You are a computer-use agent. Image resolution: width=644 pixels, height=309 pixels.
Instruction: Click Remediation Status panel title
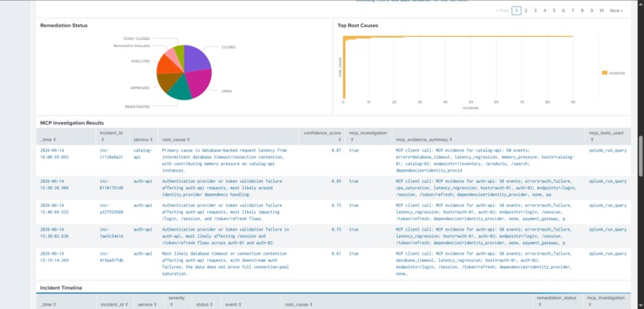point(64,26)
